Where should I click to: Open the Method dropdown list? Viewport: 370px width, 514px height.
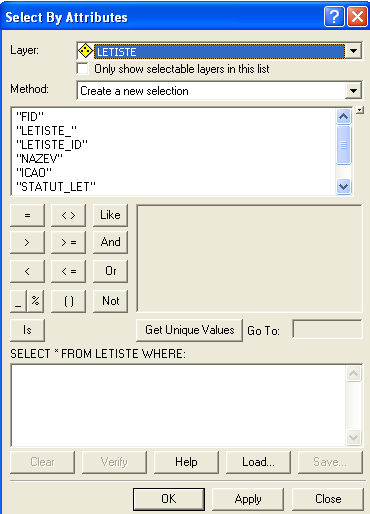pos(353,91)
